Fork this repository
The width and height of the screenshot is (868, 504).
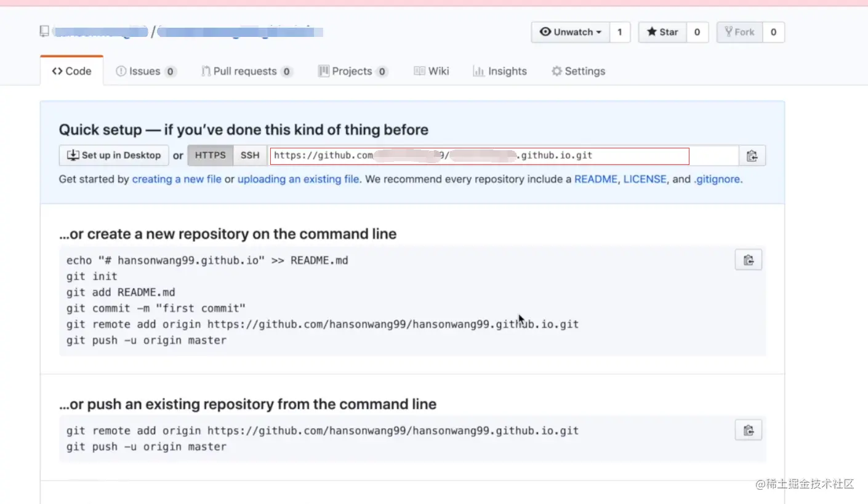tap(739, 32)
